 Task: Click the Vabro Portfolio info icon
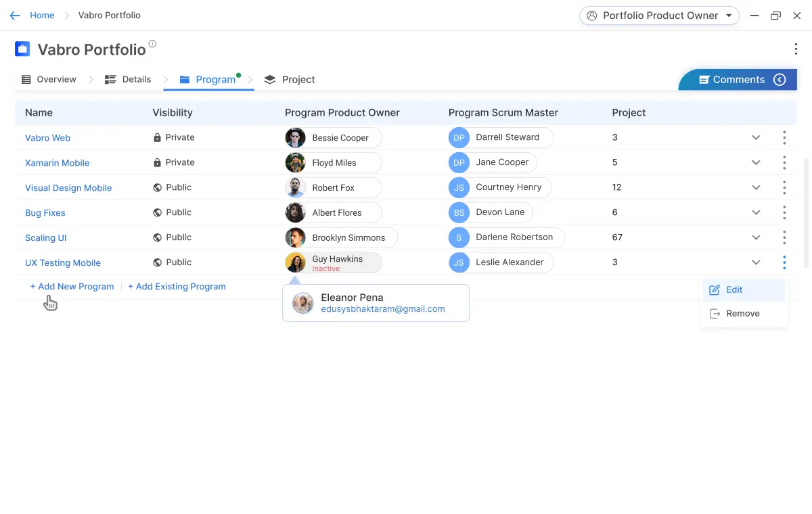pyautogui.click(x=152, y=44)
